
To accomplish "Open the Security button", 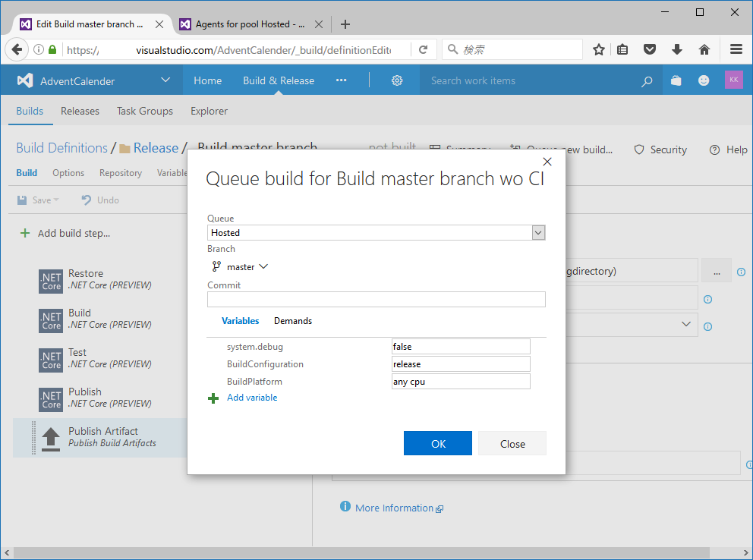I will tap(660, 149).
